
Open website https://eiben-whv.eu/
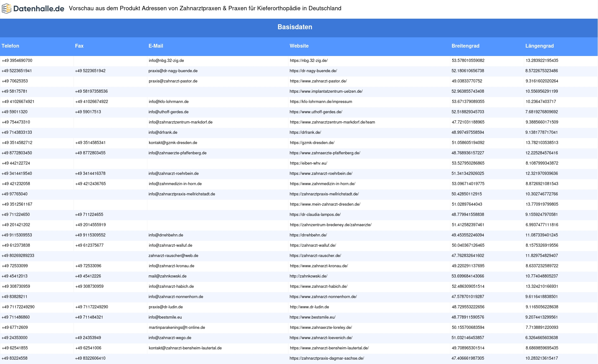coord(308,163)
